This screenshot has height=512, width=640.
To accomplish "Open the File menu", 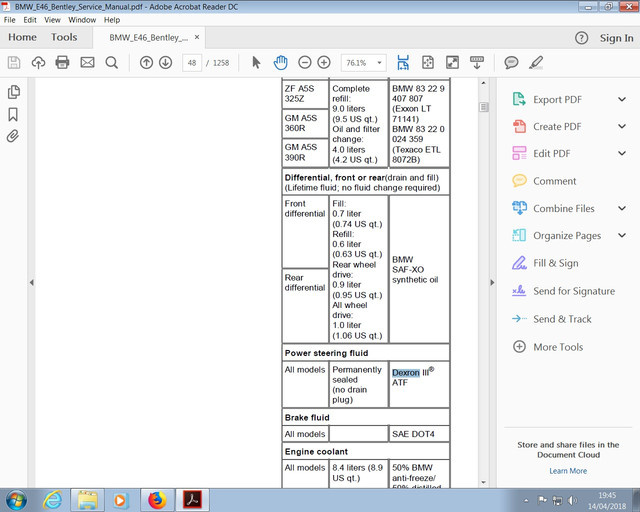I will pyautogui.click(x=9, y=20).
